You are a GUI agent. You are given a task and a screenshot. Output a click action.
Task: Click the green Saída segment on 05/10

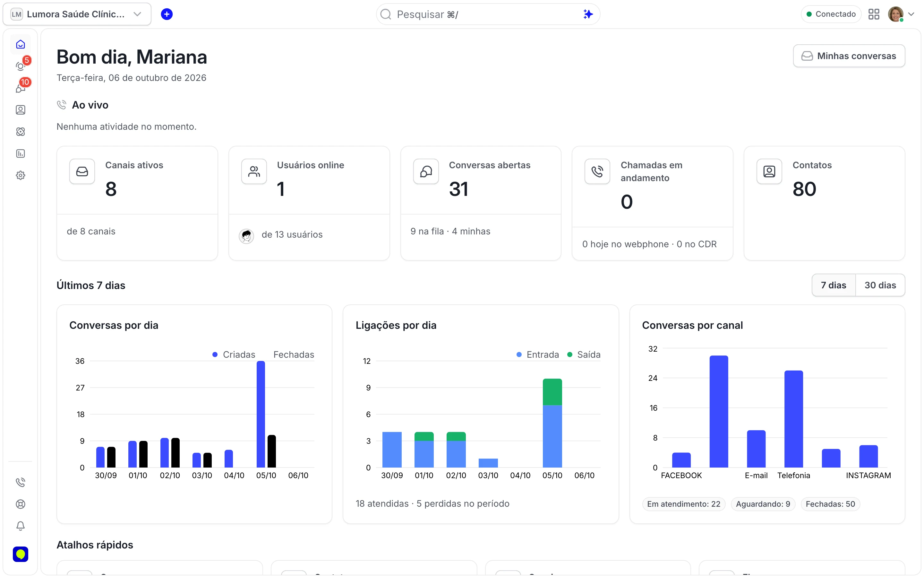tap(552, 392)
